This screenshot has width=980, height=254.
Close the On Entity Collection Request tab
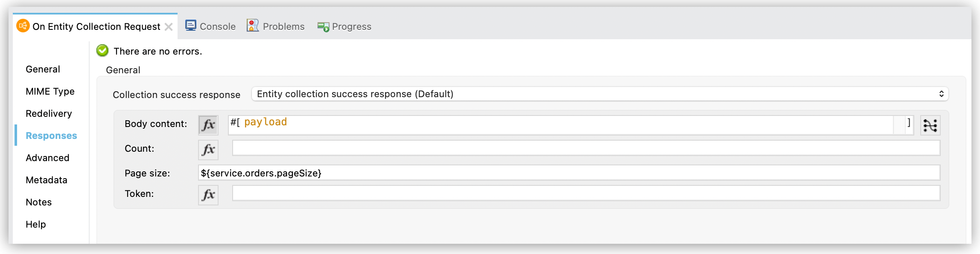tap(168, 26)
